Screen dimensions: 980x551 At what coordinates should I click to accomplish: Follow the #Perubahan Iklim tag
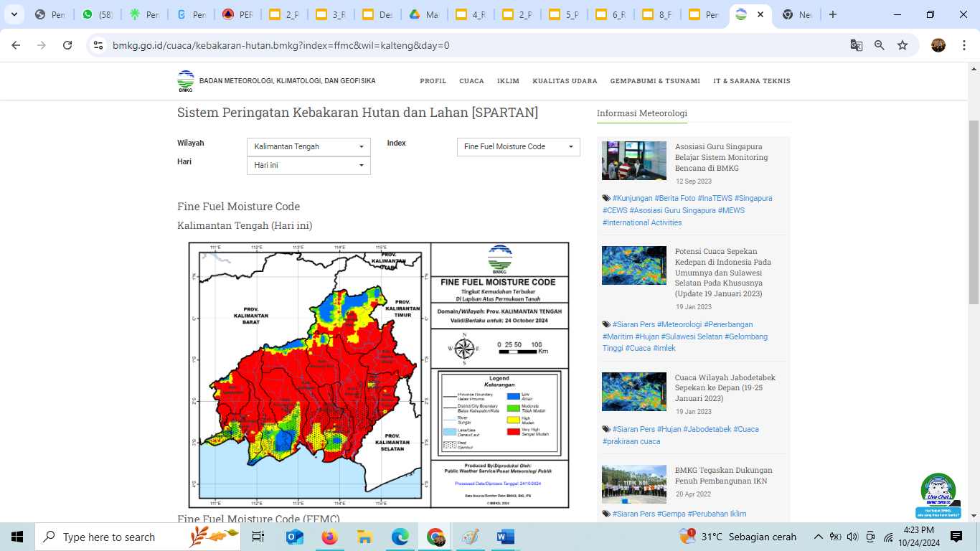pyautogui.click(x=717, y=514)
